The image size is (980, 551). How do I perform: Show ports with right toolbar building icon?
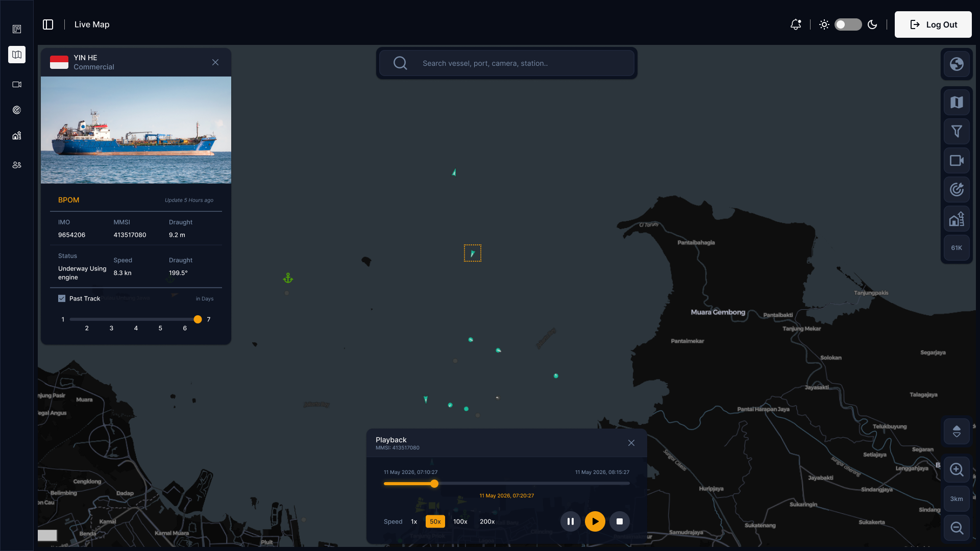click(957, 219)
